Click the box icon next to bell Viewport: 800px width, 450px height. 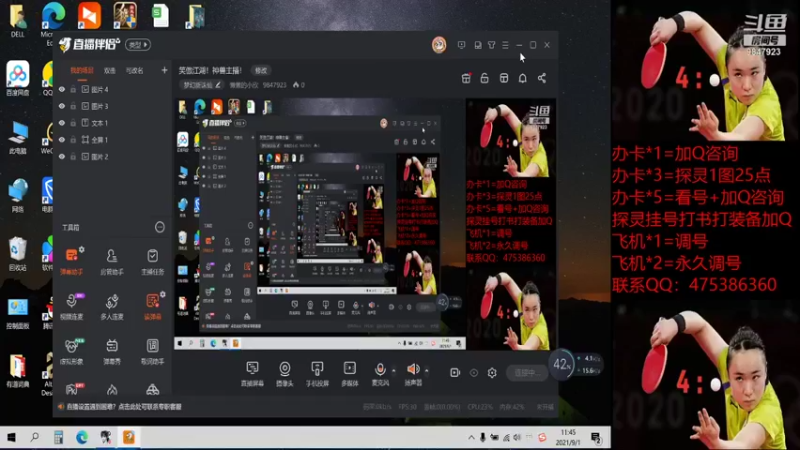504,78
